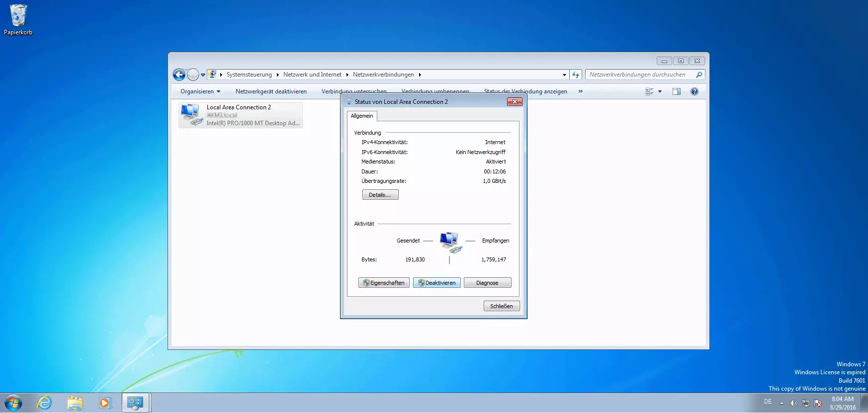Image resolution: width=868 pixels, height=413 pixels.
Task: Show hidden system tray icons
Action: pos(781,403)
